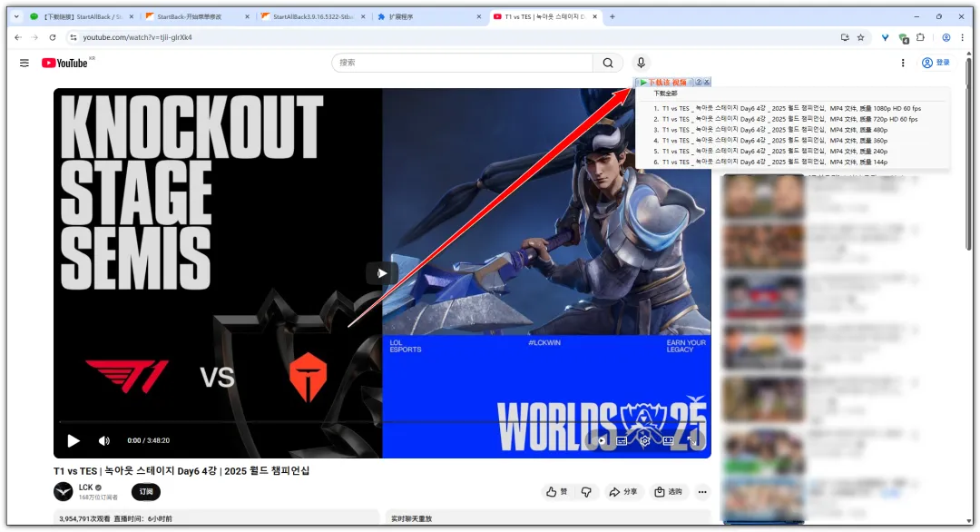Image resolution: width=980 pixels, height=532 pixels.
Task: Open the 选购 shopping button
Action: coord(668,492)
